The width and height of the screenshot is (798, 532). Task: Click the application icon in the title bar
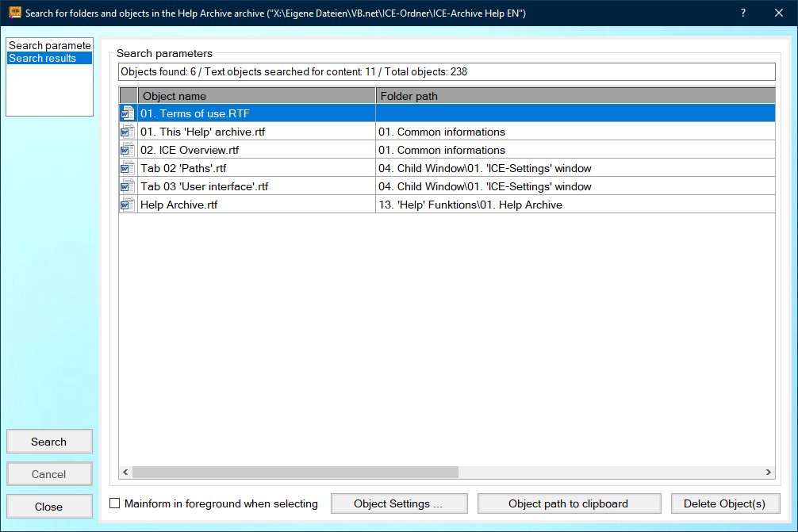pos(13,13)
